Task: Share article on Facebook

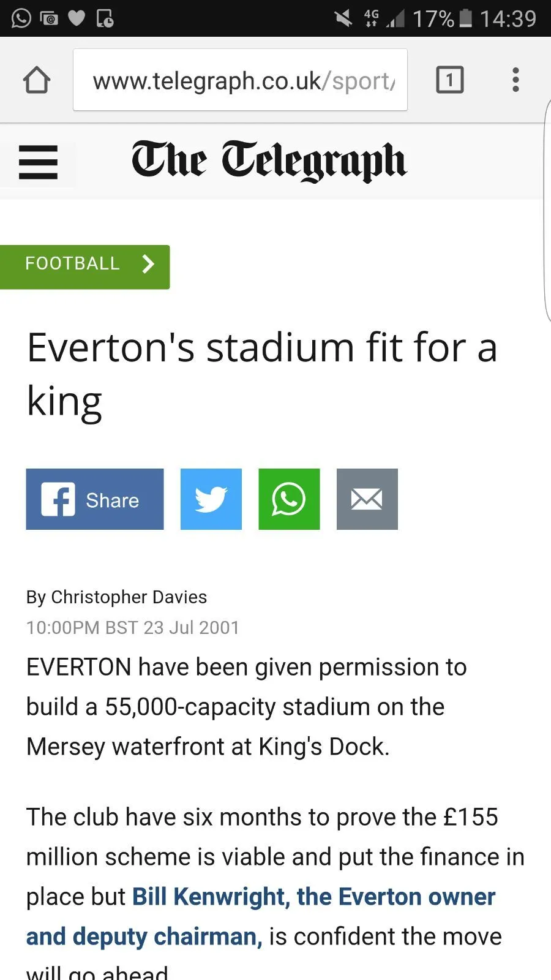Action: click(x=95, y=499)
